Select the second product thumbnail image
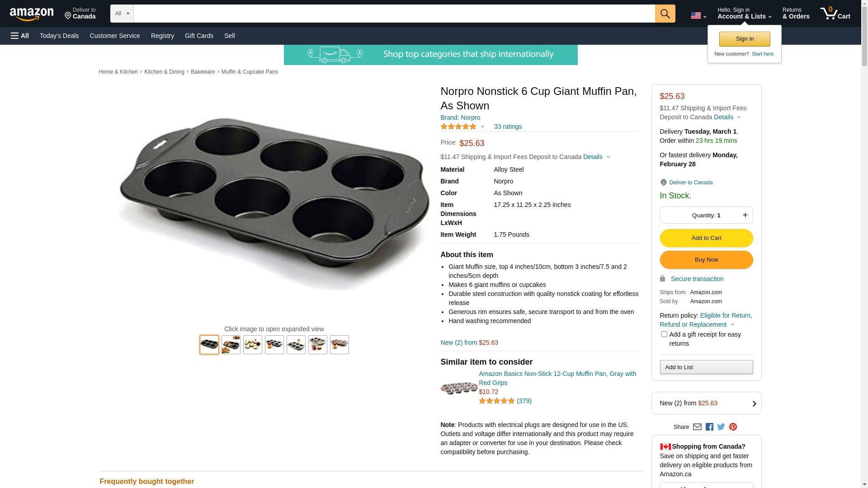 point(231,345)
